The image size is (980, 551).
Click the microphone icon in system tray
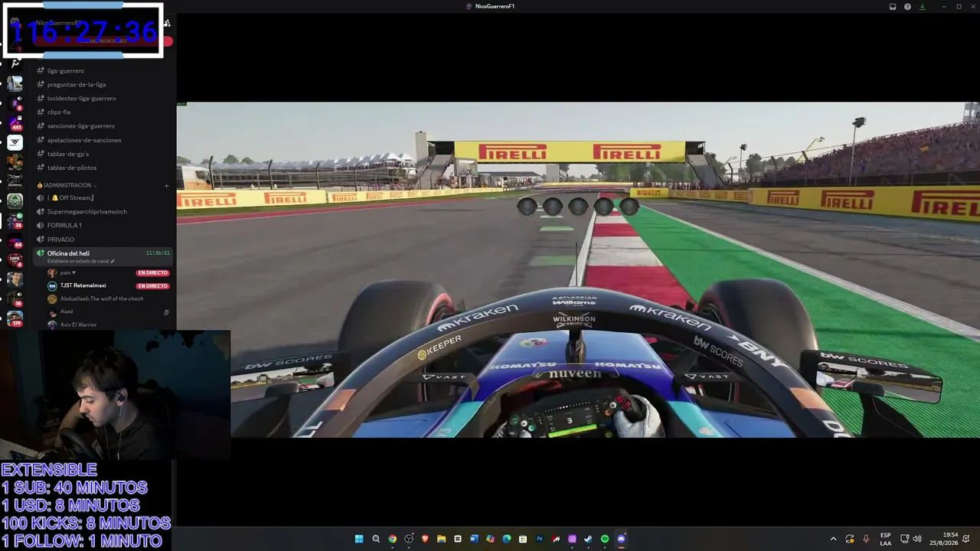[x=866, y=539]
